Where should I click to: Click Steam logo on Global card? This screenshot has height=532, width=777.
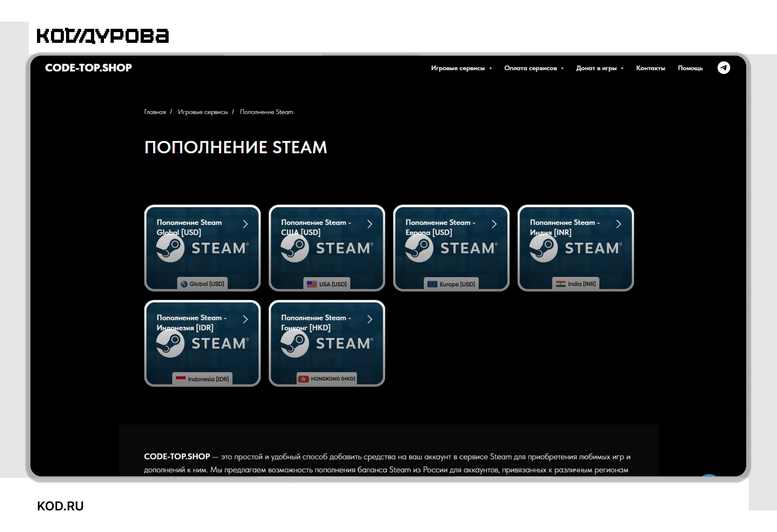click(x=203, y=248)
